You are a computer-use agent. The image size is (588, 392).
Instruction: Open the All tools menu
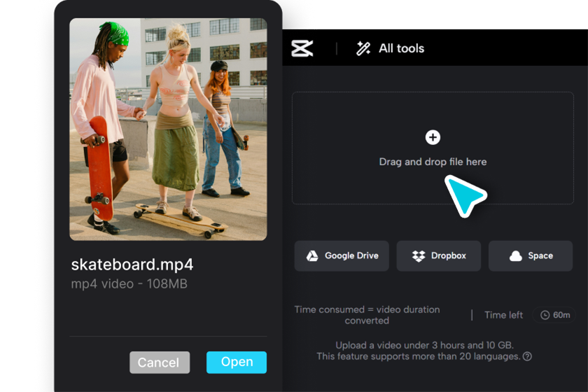[x=390, y=48]
